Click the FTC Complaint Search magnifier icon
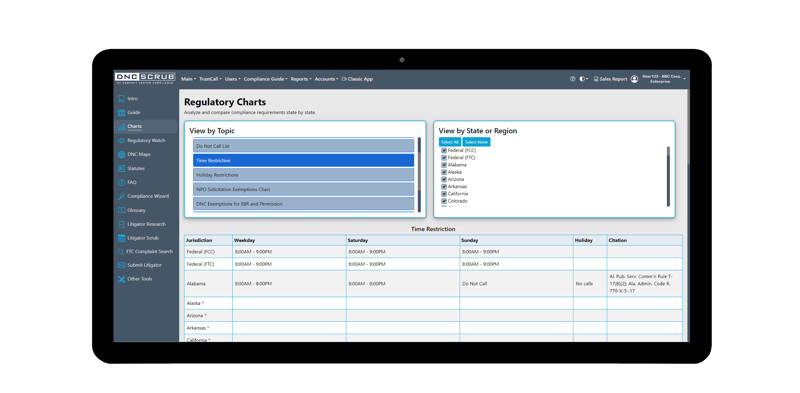The width and height of the screenshot is (800, 393). coord(121,252)
